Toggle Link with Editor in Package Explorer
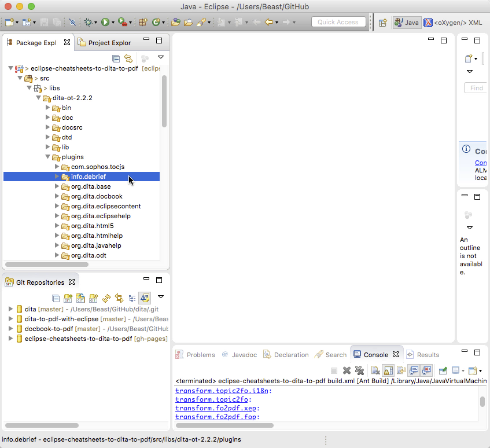 coord(128,58)
